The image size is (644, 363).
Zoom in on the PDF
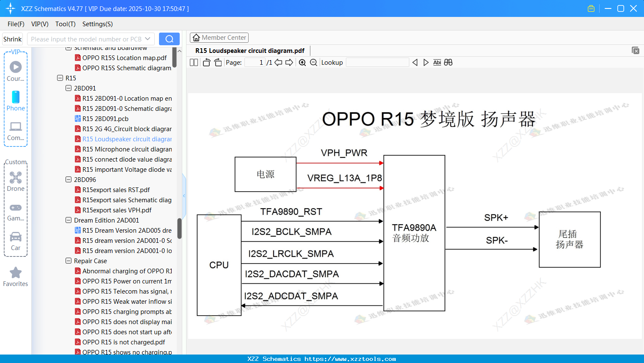click(302, 63)
